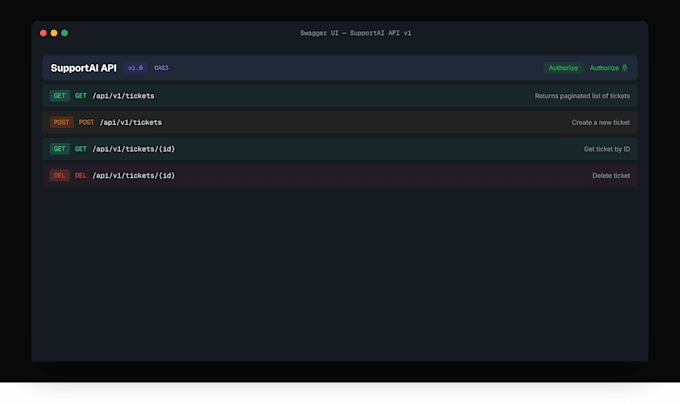Click the filled GET badge in the Get ticket by ID row
680x404 pixels.
(59, 149)
